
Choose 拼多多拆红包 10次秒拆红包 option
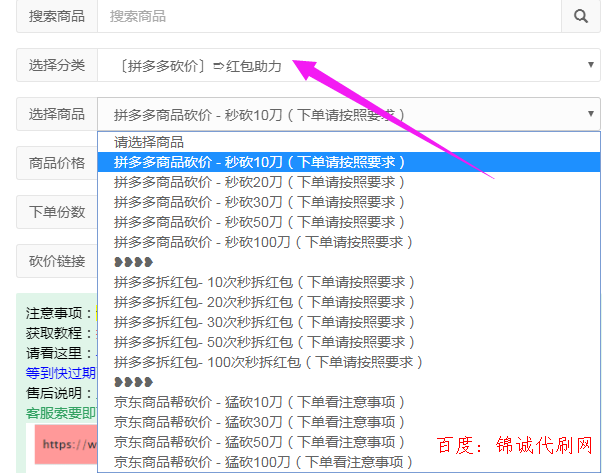click(264, 282)
